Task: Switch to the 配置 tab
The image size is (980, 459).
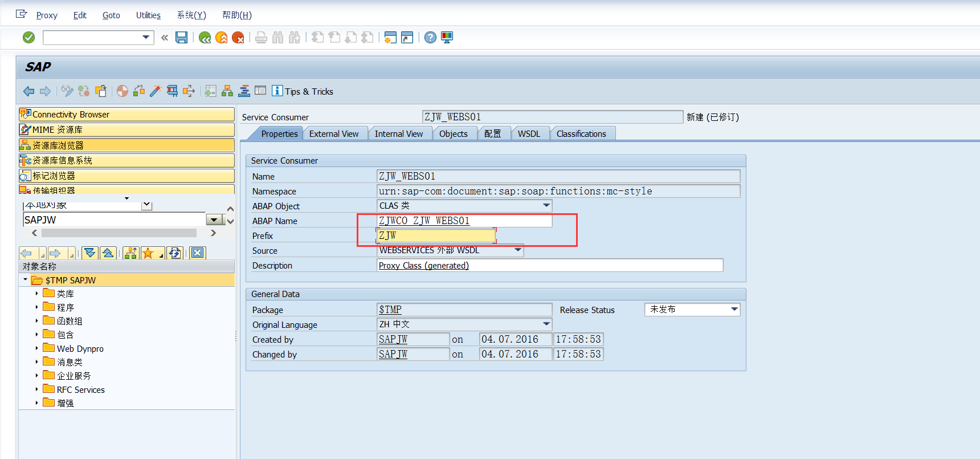Action: pos(493,134)
